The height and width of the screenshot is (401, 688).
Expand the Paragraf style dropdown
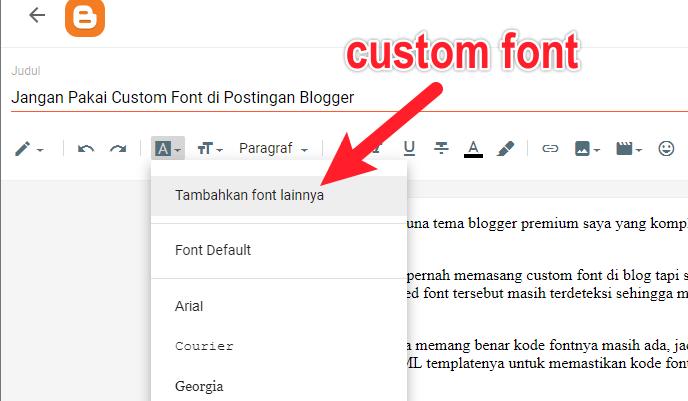pos(273,149)
